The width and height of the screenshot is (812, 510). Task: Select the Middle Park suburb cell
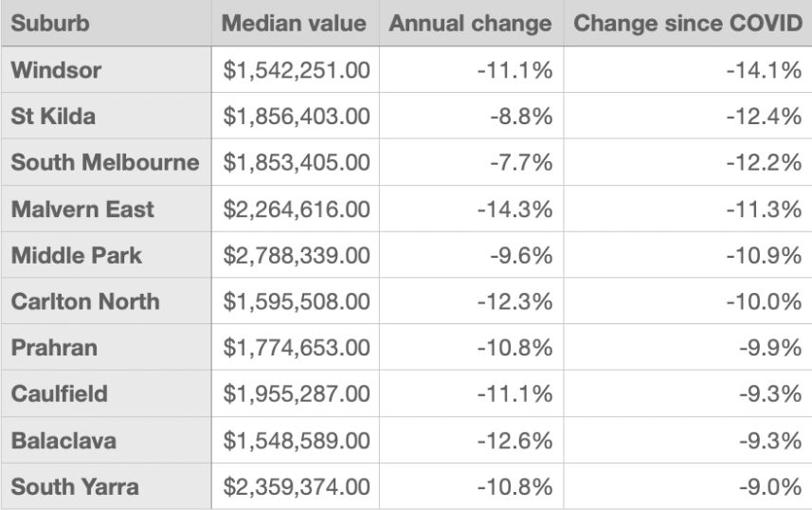point(76,256)
